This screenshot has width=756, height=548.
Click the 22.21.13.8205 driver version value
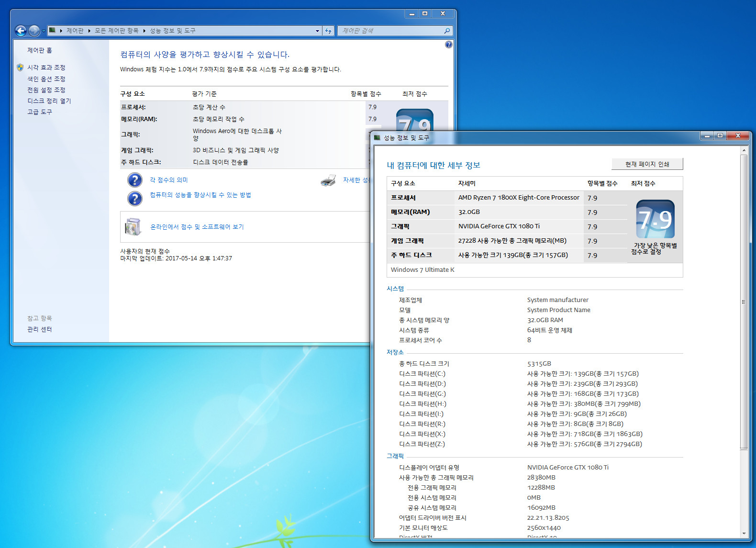[x=548, y=518]
